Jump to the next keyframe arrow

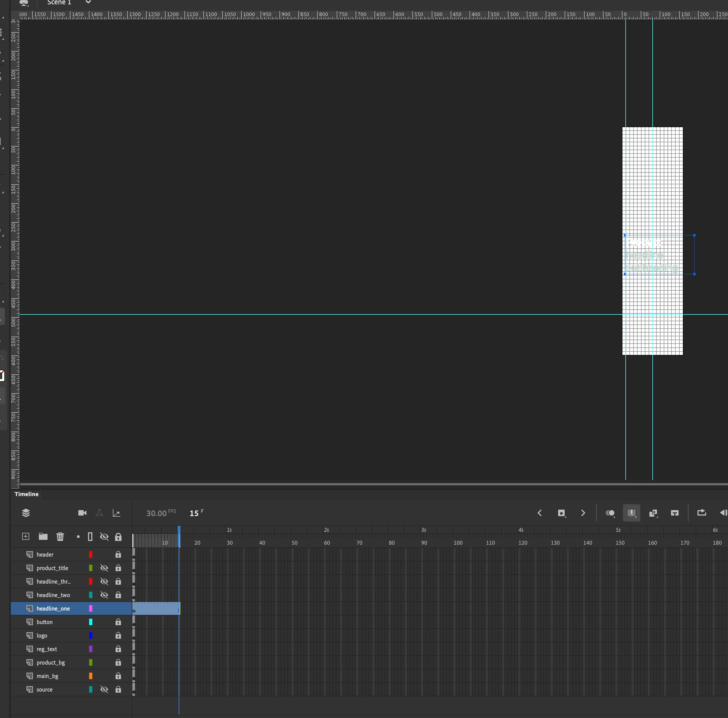(583, 513)
